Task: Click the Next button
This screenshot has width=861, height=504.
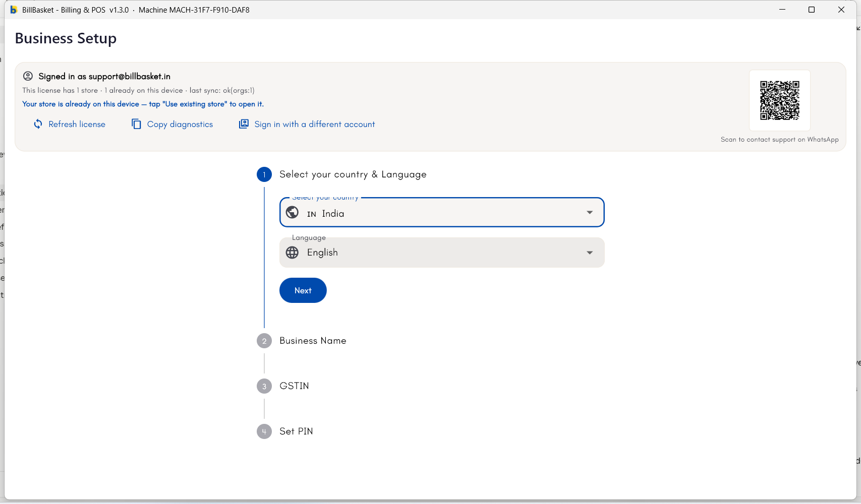Action: [x=303, y=290]
